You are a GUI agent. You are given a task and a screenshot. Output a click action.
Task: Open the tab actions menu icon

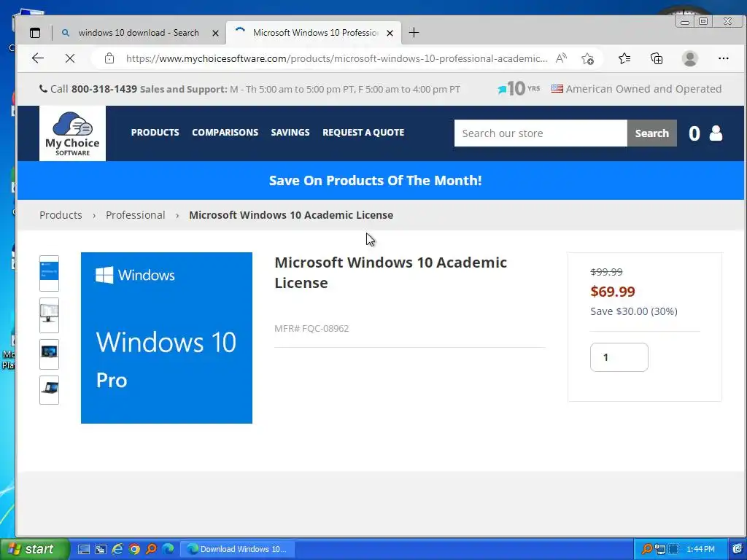pyautogui.click(x=35, y=33)
